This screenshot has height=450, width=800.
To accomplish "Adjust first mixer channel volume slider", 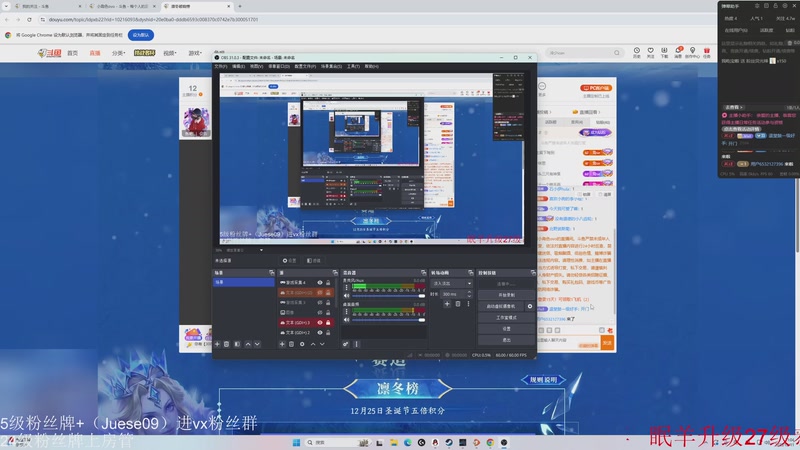I will 388,296.
